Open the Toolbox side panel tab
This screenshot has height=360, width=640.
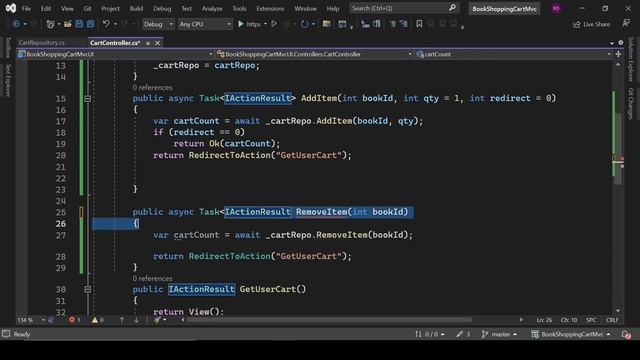[7, 47]
